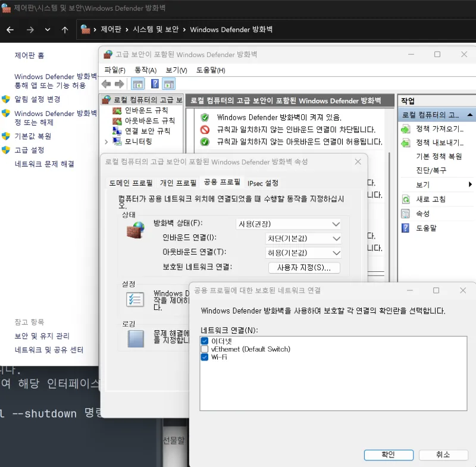The height and width of the screenshot is (467, 476).
Task: Click the 확인 button
Action: tap(388, 455)
